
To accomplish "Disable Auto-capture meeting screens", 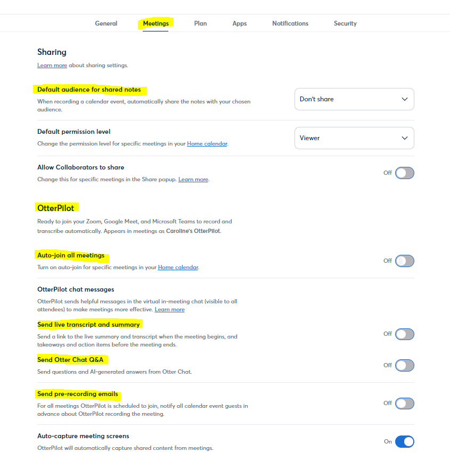I will coord(403,441).
